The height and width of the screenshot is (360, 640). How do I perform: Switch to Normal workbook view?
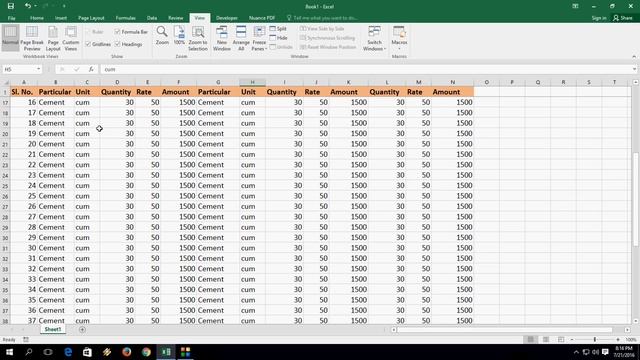pyautogui.click(x=10, y=38)
